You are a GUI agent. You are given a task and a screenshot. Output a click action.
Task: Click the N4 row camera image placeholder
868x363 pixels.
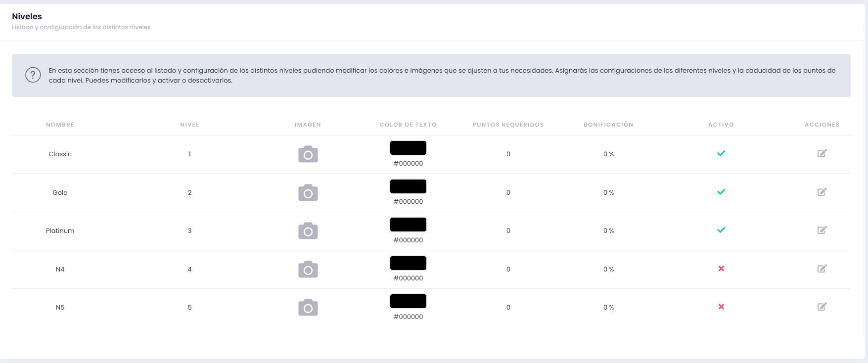[x=308, y=269]
